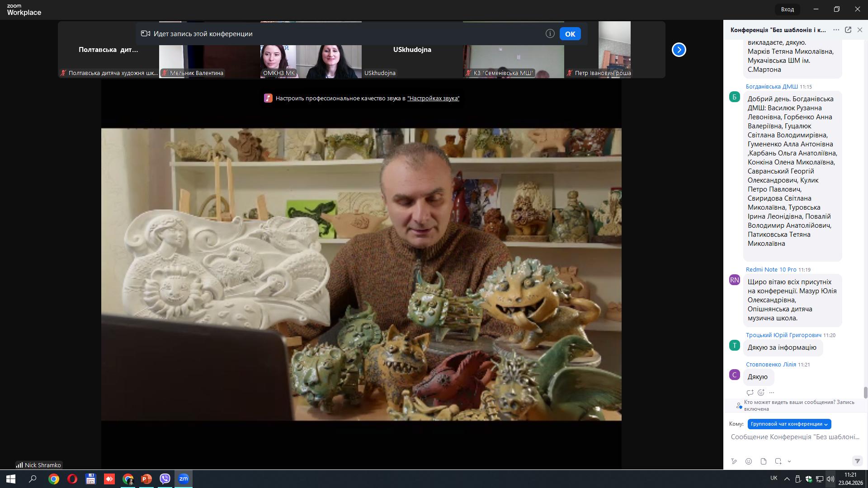Type in the chat message input field
868x488 pixels.
pos(794,437)
